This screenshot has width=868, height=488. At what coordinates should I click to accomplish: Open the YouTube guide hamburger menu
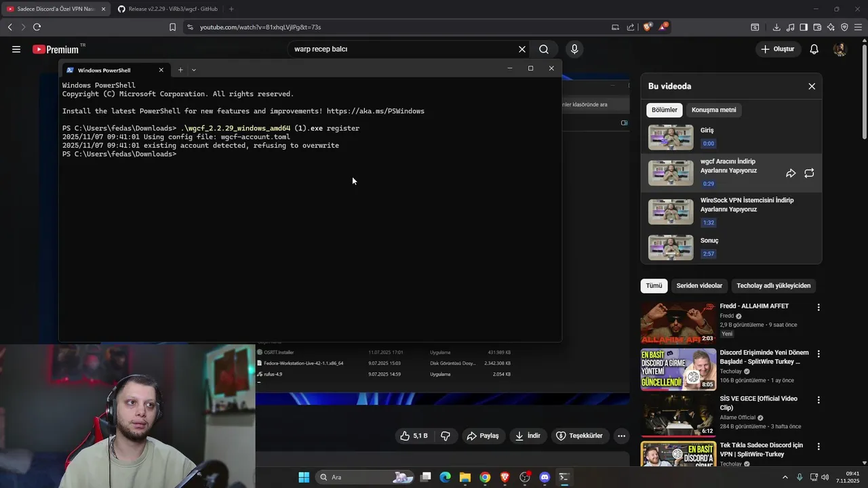(x=16, y=49)
